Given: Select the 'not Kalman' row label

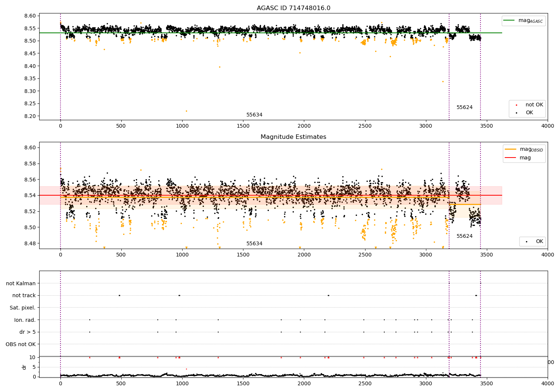Looking at the screenshot, I should 21,283.
